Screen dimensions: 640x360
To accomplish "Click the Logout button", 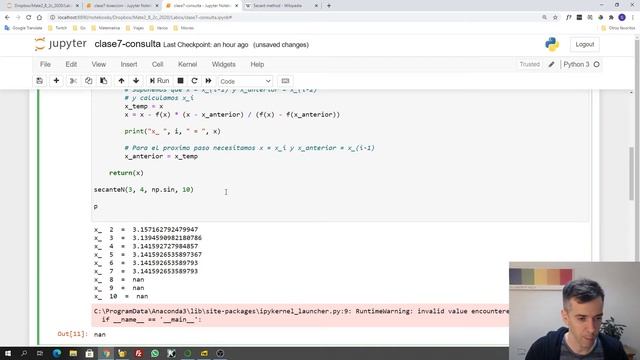I will pyautogui.click(x=584, y=44).
